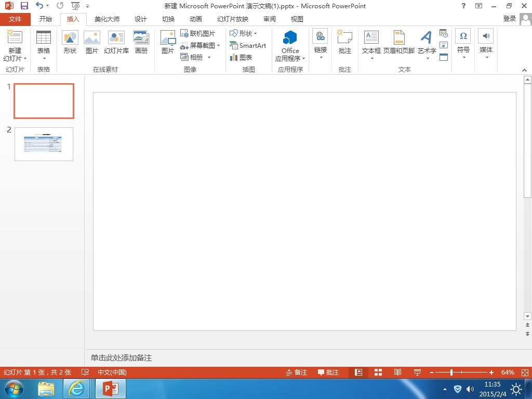The height and width of the screenshot is (399, 532).
Task: Insert 艺术字 WordArt
Action: point(427,42)
